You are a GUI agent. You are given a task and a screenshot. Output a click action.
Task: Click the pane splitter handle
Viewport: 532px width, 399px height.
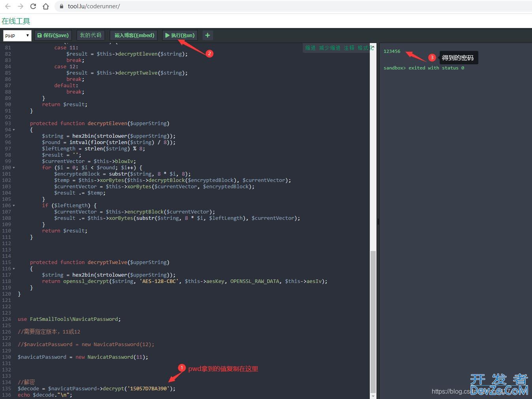tap(378, 221)
